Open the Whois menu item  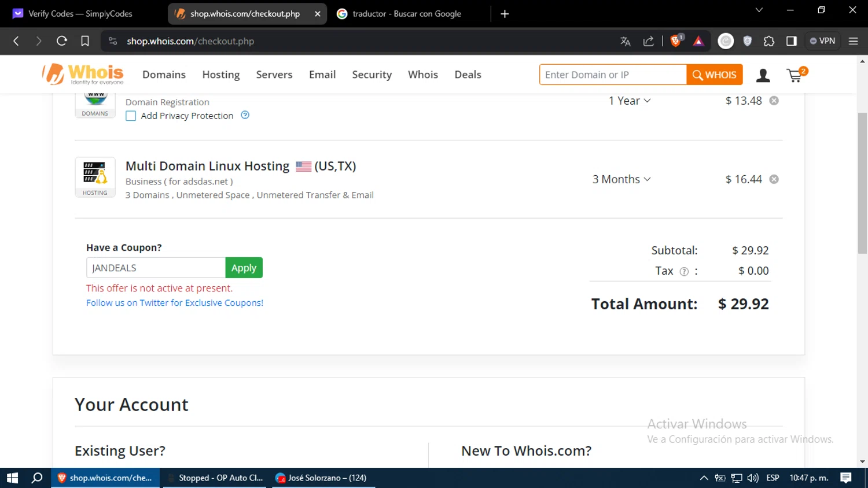point(423,75)
